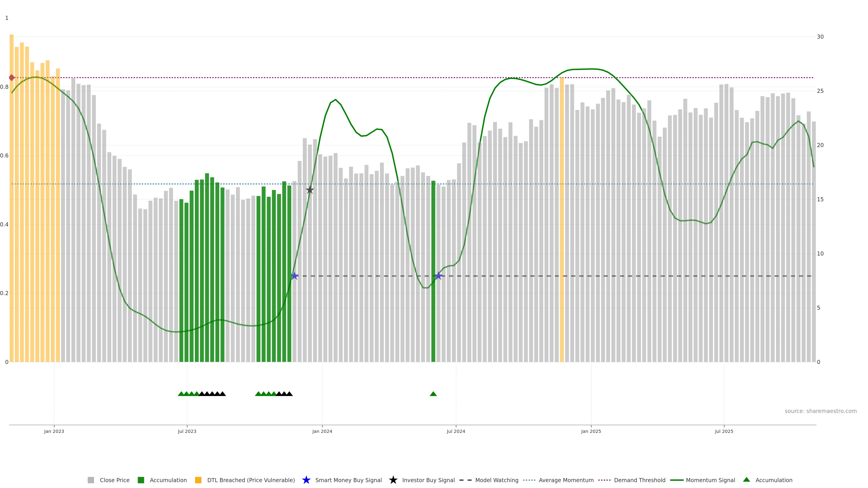Click the red diamond on the Demand Threshold line

12,78
